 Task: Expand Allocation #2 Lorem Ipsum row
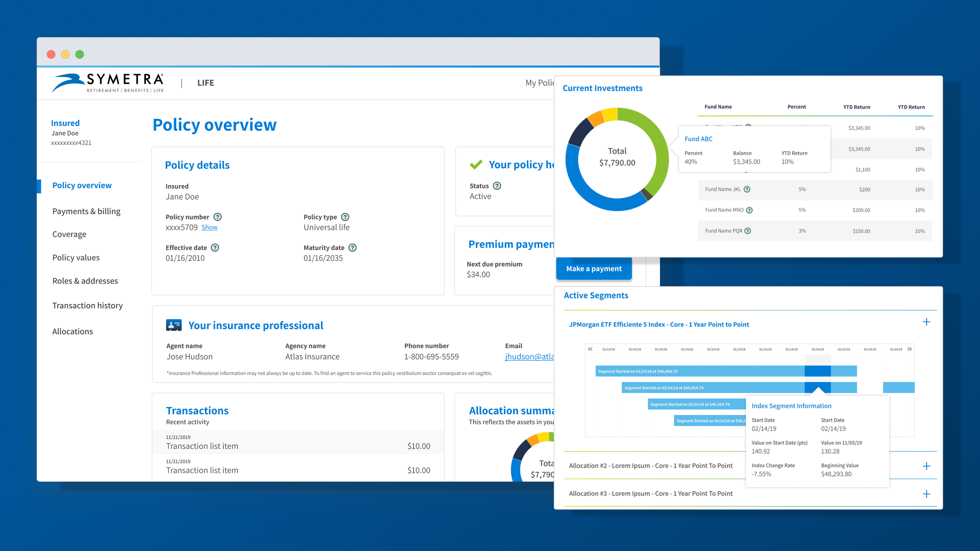(926, 466)
